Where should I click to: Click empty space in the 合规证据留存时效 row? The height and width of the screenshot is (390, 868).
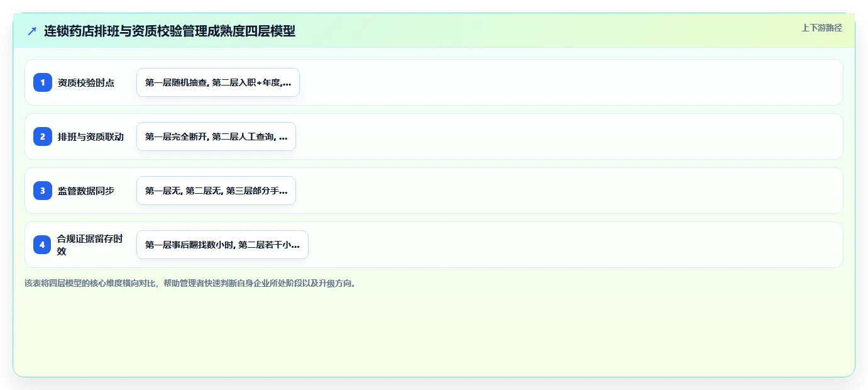click(566, 245)
